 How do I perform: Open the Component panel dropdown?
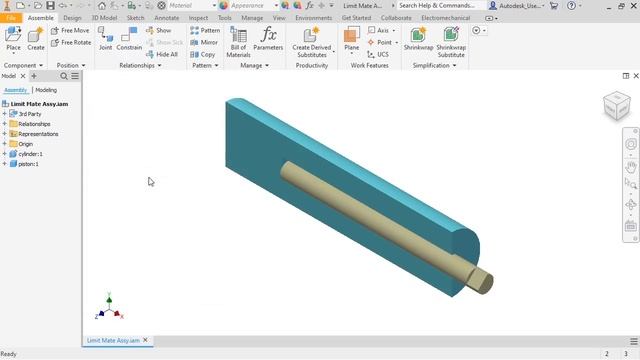[x=23, y=65]
